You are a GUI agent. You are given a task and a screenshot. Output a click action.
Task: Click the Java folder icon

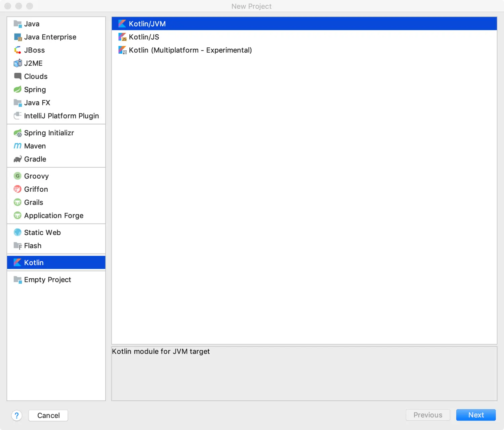17,24
